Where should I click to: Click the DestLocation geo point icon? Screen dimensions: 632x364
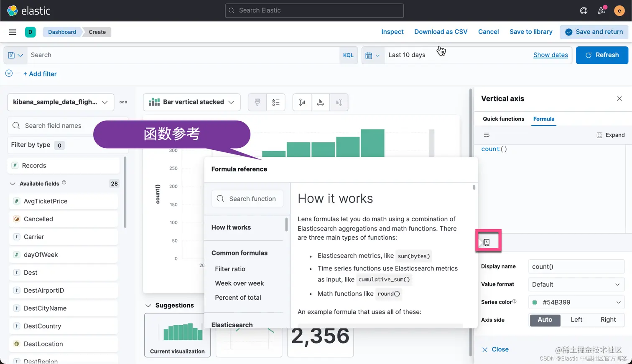click(x=17, y=344)
